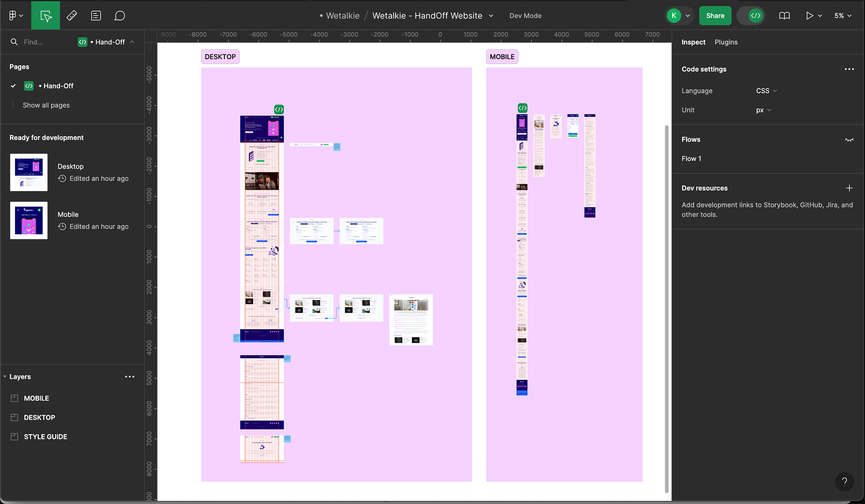Select the Move tool
Viewport: 865px width, 504px height.
46,15
